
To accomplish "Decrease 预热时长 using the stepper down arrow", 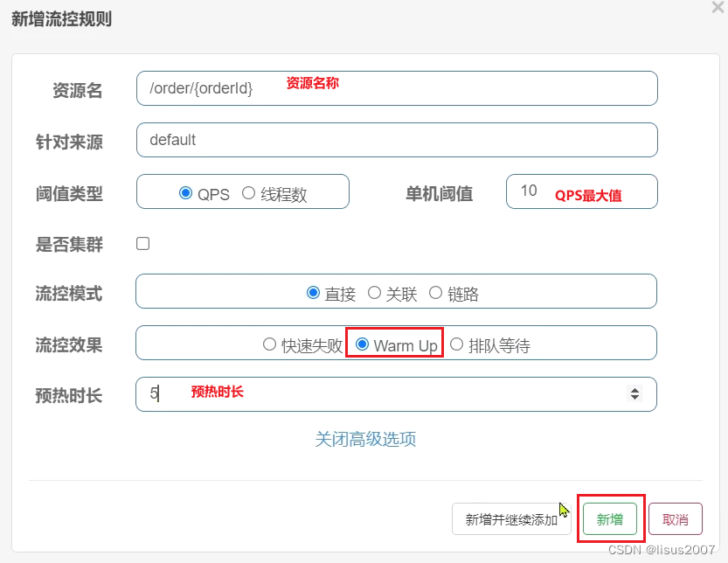I will [x=636, y=400].
